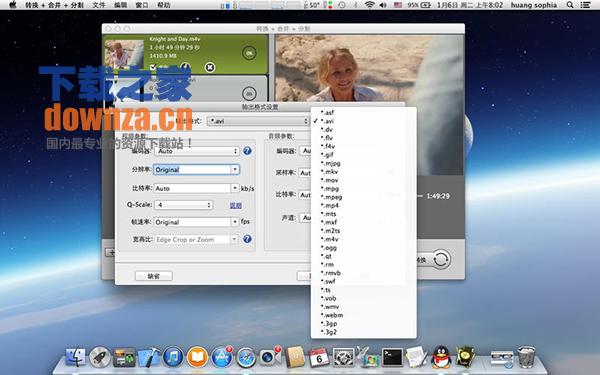Select the Knight and Day video thumbnail
The height and width of the screenshot is (375, 600).
(x=124, y=54)
